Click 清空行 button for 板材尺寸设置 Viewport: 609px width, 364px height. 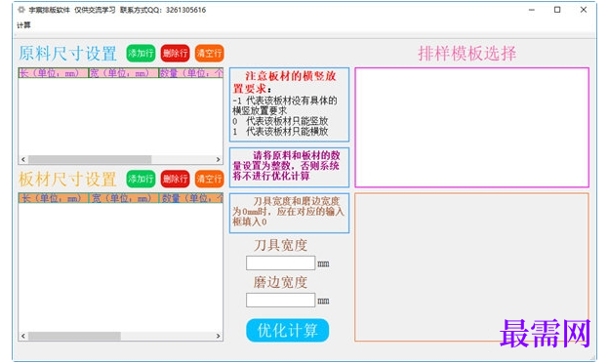209,179
